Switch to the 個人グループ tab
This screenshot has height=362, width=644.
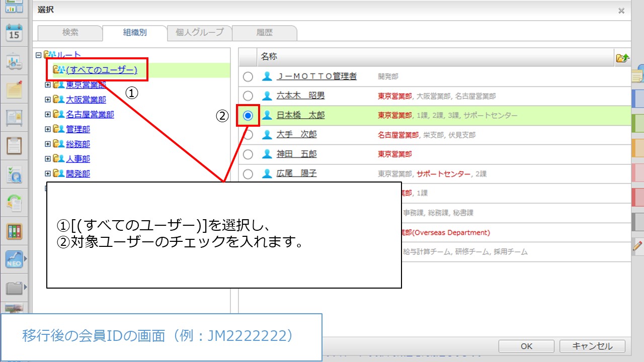(x=199, y=33)
